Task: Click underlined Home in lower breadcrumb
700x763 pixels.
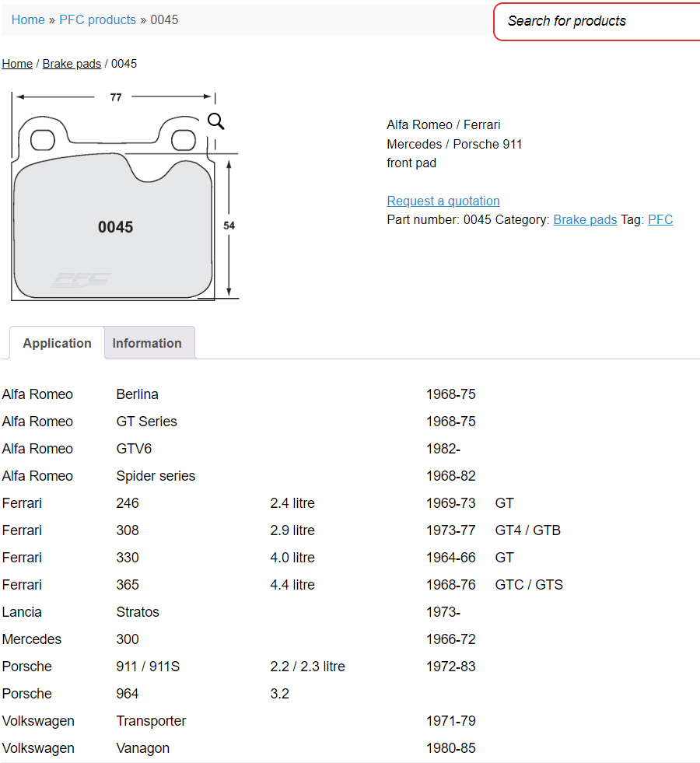Action: (17, 64)
